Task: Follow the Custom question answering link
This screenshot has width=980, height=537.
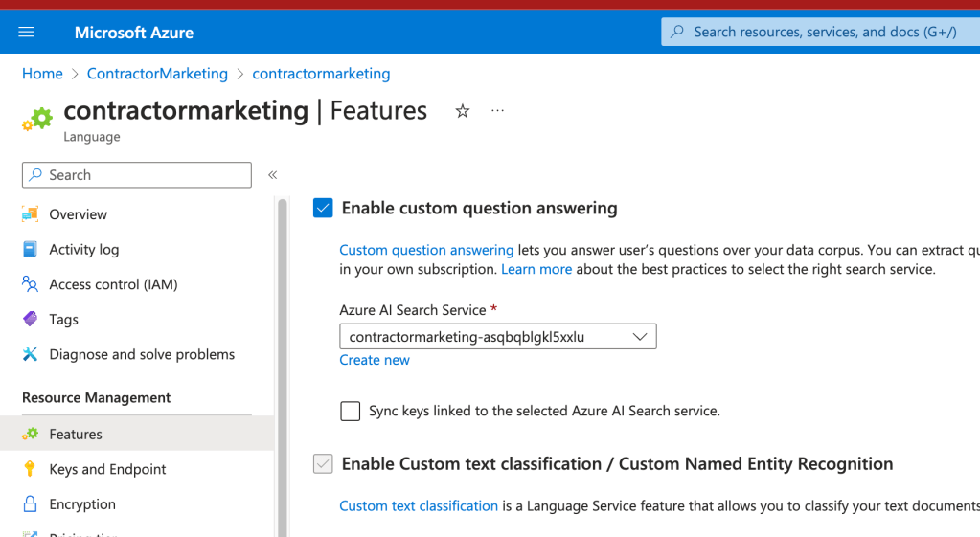Action: pos(426,250)
